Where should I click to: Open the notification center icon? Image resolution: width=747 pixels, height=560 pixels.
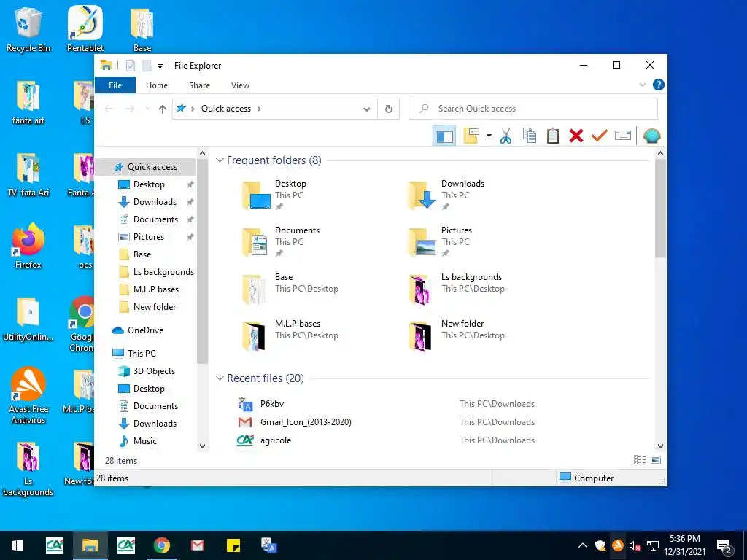pyautogui.click(x=724, y=545)
